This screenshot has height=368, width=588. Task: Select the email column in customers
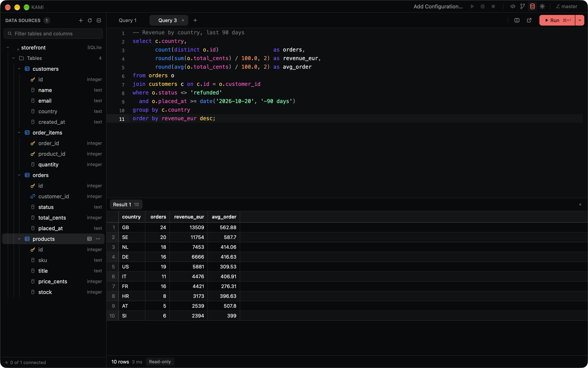[x=53, y=101]
